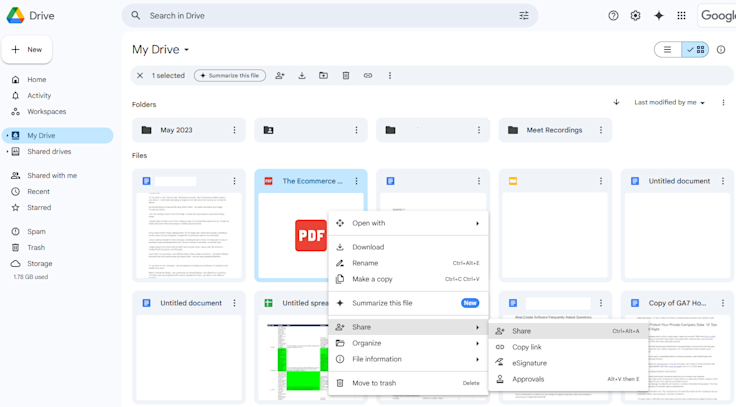Select Make a copy in context menu

[408, 279]
